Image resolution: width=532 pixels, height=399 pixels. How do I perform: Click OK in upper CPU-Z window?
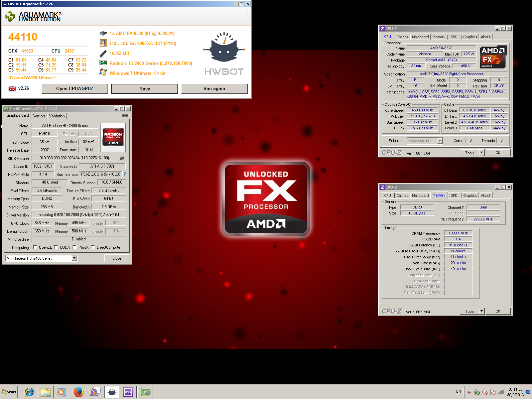click(x=498, y=153)
